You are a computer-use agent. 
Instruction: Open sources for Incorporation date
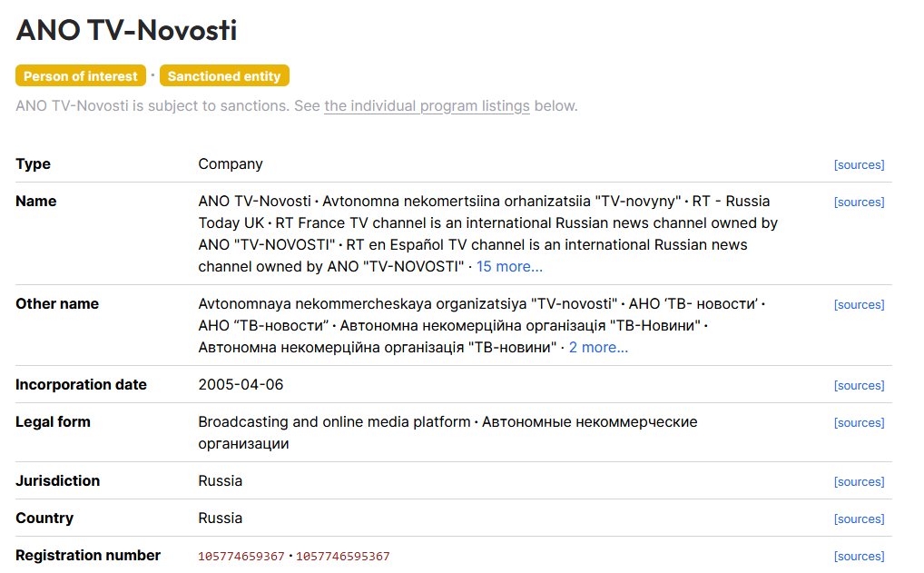[x=859, y=386]
